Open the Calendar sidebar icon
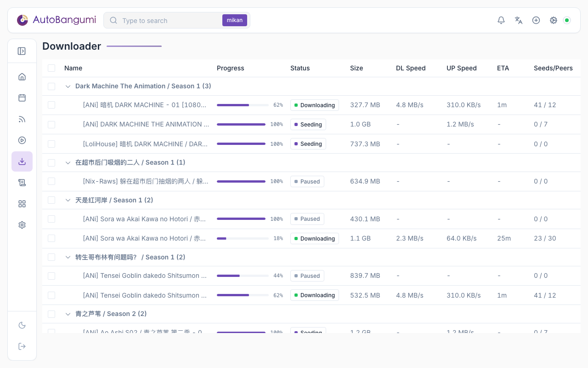This screenshot has height=368, width=588. [x=22, y=98]
